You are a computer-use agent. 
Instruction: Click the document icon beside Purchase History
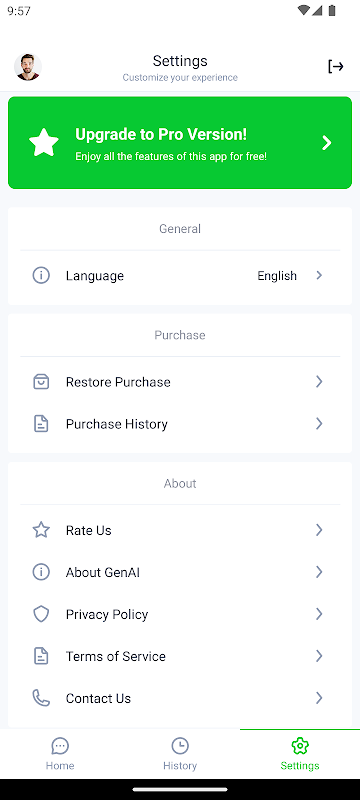coord(41,423)
